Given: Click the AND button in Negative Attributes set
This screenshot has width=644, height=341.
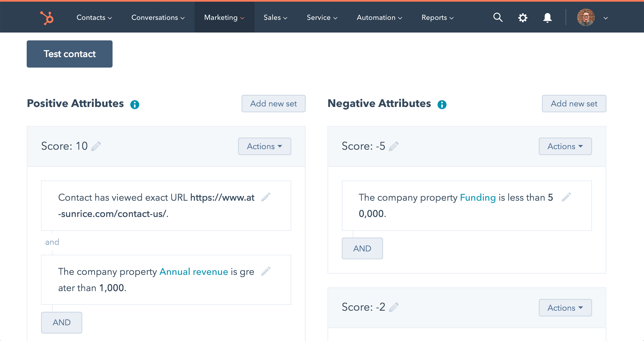Looking at the screenshot, I should tap(362, 247).
